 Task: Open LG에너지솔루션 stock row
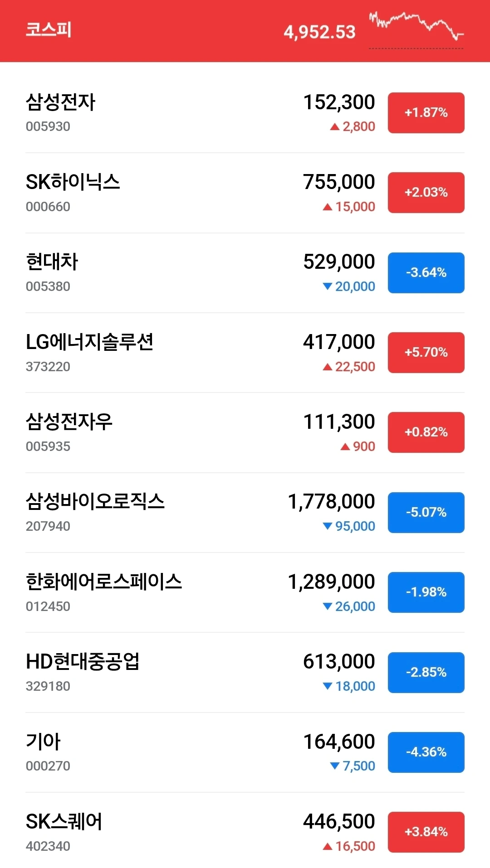[x=245, y=353]
